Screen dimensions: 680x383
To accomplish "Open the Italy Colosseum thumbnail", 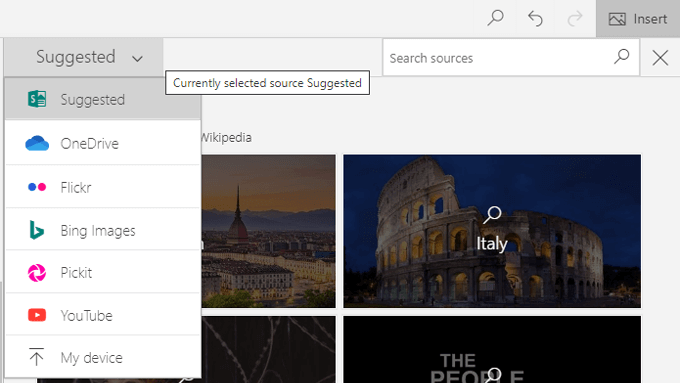I will pyautogui.click(x=492, y=231).
